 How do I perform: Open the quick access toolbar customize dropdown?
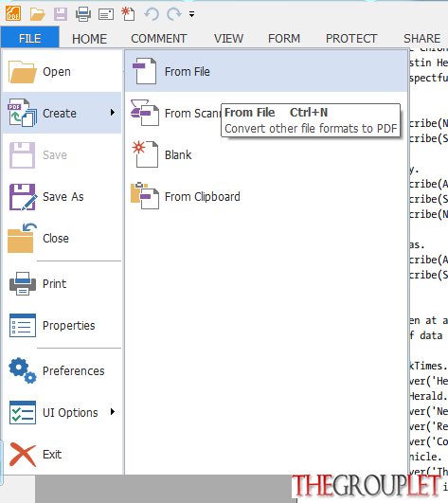tap(191, 14)
